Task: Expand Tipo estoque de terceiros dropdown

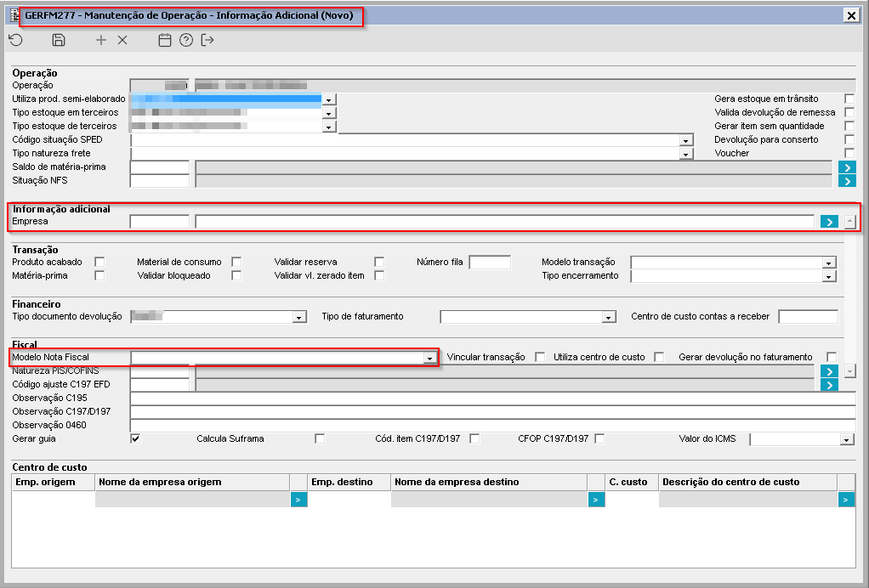Action: 329,127
